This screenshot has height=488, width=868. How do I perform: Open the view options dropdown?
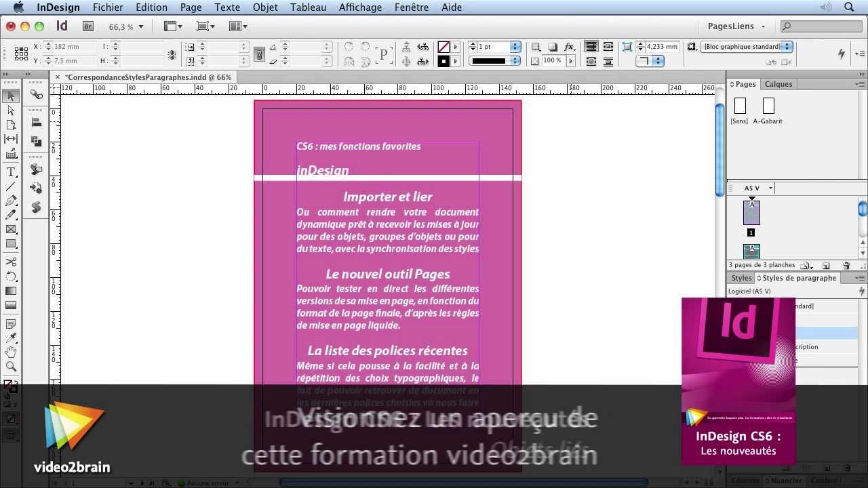pyautogui.click(x=172, y=26)
